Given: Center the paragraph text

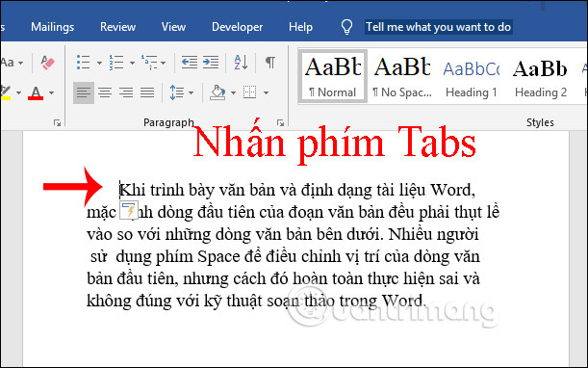Looking at the screenshot, I should pyautogui.click(x=105, y=92).
